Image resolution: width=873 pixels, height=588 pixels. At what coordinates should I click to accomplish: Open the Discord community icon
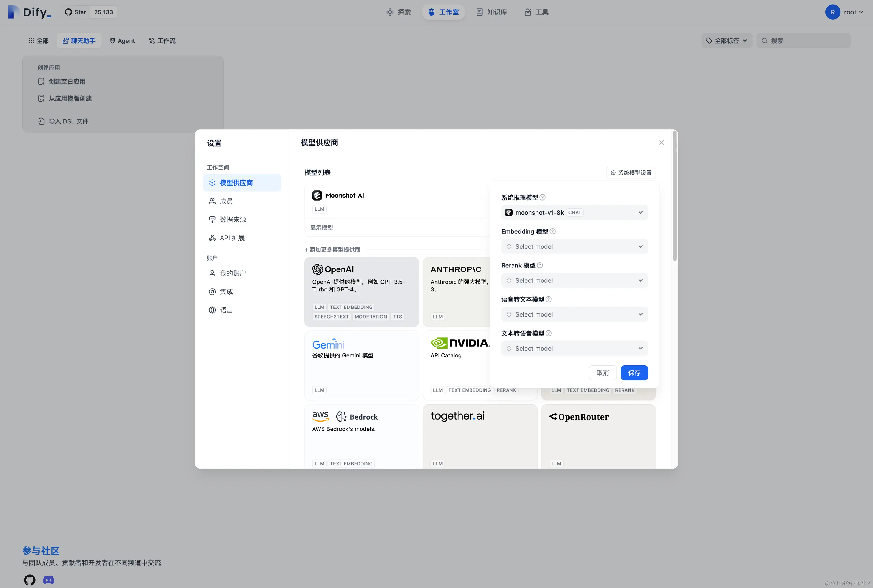pyautogui.click(x=48, y=580)
